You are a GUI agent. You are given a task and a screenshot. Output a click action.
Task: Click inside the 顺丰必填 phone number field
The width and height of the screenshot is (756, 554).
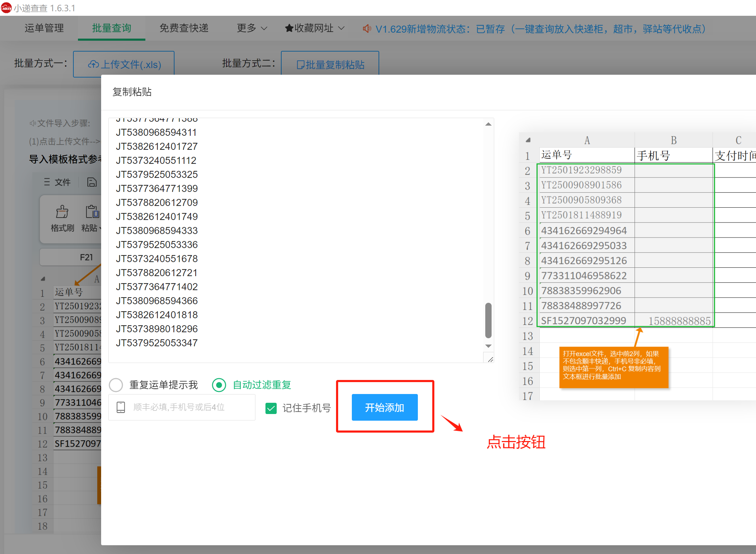pyautogui.click(x=183, y=407)
